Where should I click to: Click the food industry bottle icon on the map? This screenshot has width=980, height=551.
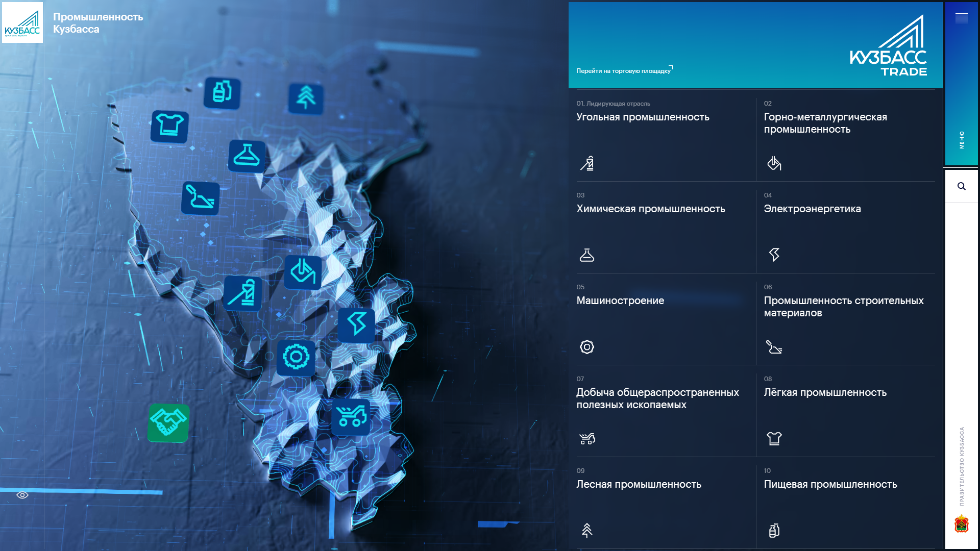pyautogui.click(x=222, y=93)
